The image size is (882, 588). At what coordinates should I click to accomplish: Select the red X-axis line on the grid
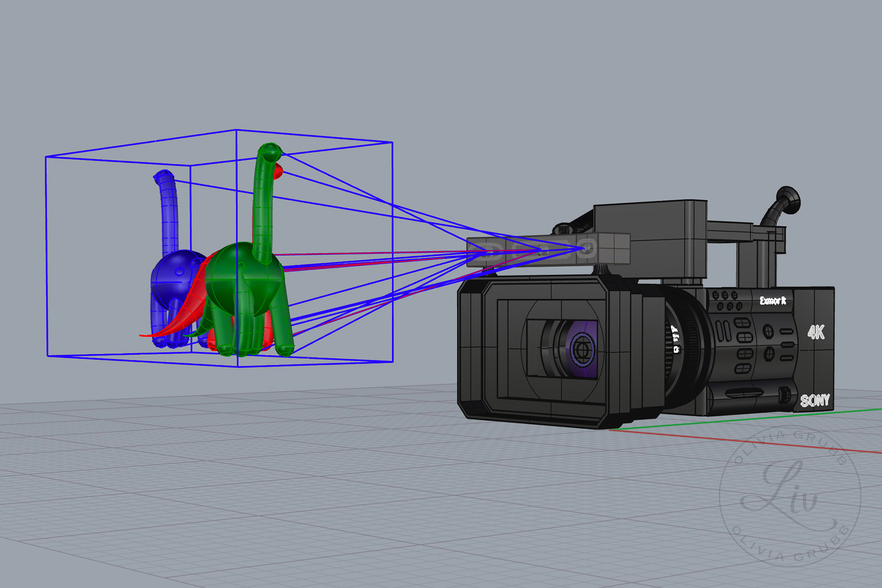pyautogui.click(x=744, y=441)
